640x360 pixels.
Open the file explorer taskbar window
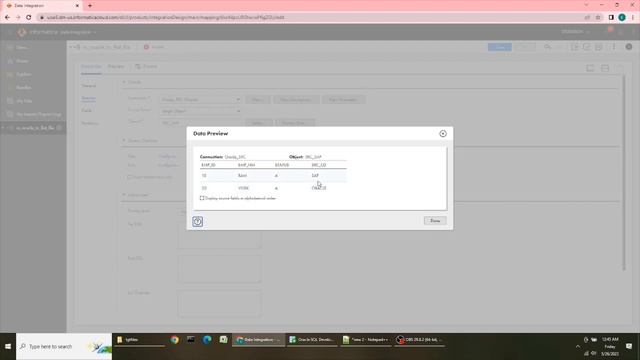click(139, 340)
